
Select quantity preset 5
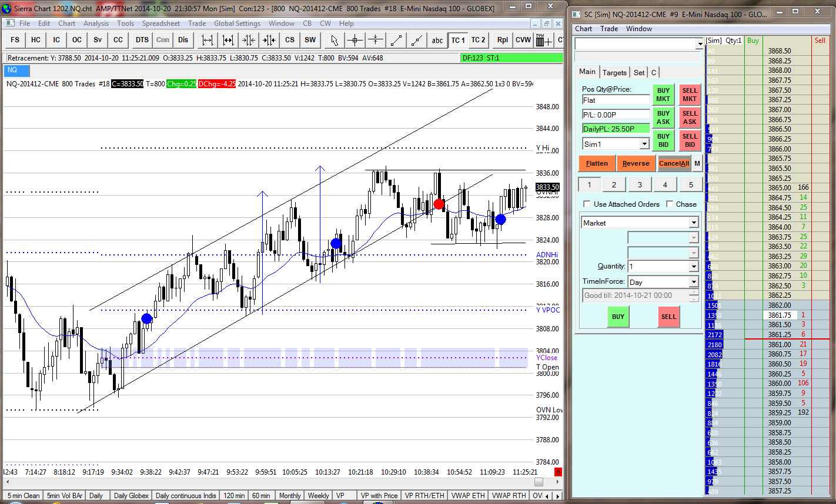coord(691,184)
